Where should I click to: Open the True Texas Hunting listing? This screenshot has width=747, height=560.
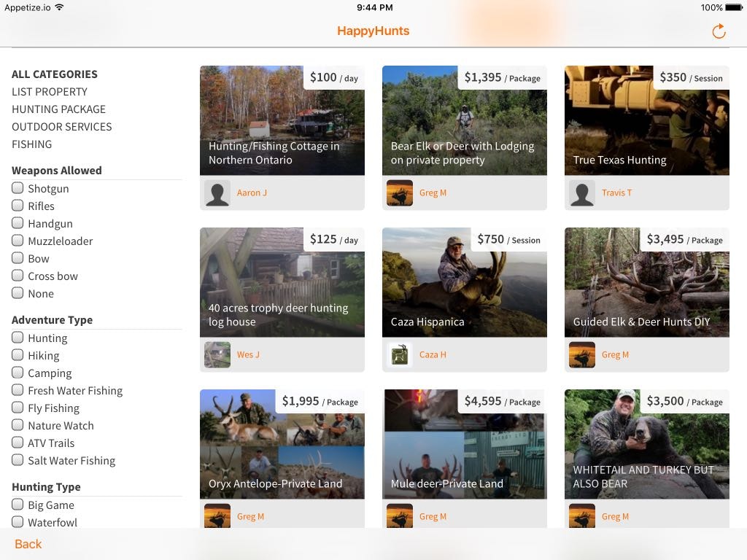(x=646, y=120)
